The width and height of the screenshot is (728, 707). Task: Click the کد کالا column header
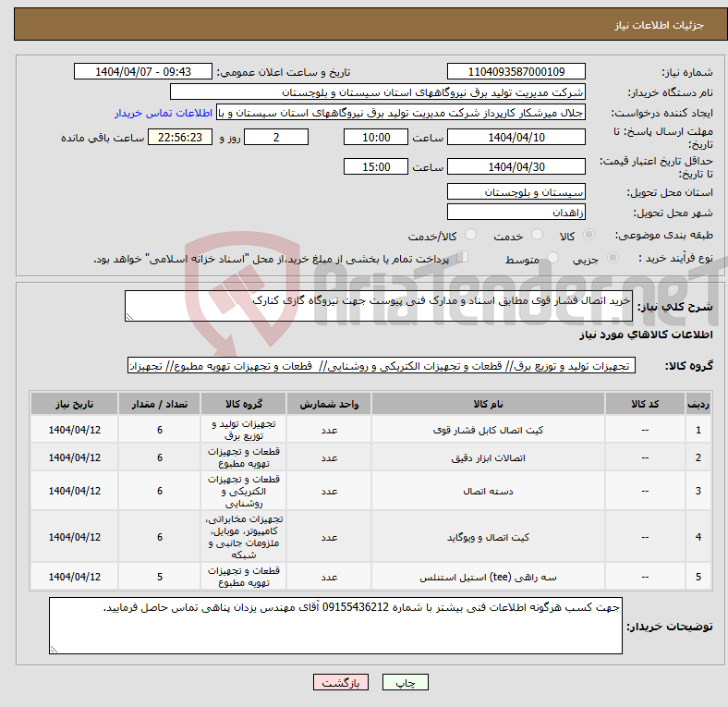(645, 404)
